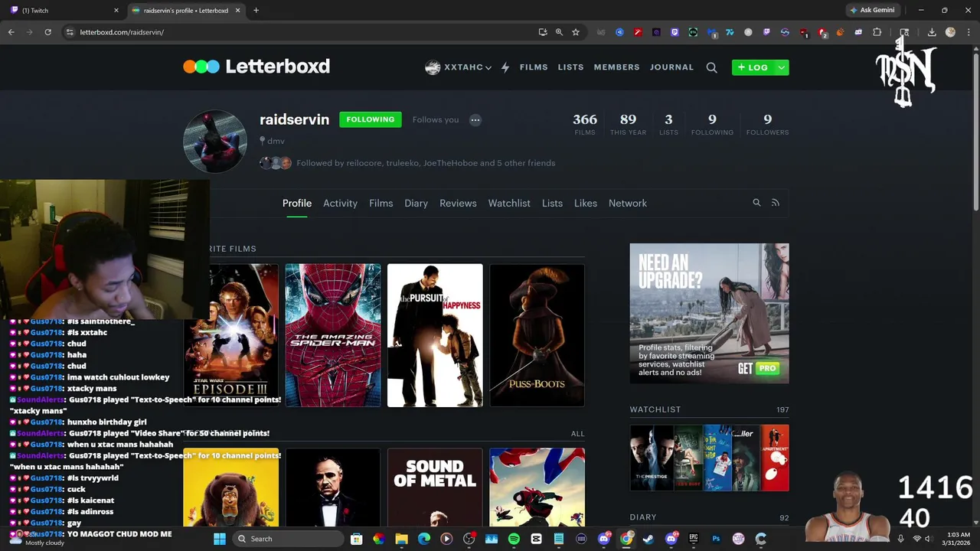Open the site search magnifier in header

(711, 67)
